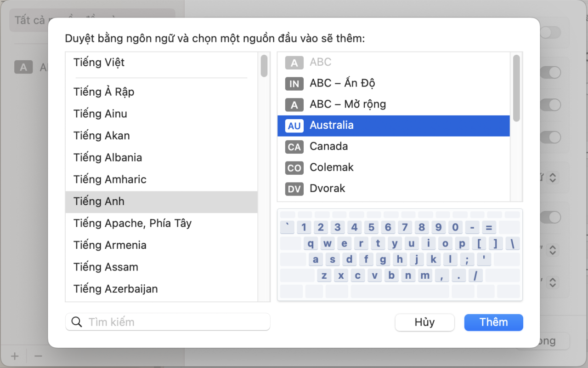Click the CA icon for Canada layout
Screen dimensions: 588x368
pos(294,147)
